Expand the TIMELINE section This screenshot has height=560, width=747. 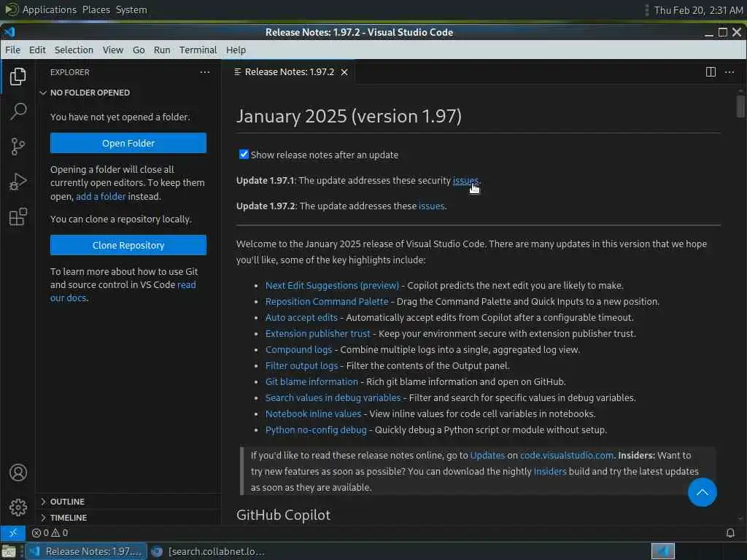68,518
